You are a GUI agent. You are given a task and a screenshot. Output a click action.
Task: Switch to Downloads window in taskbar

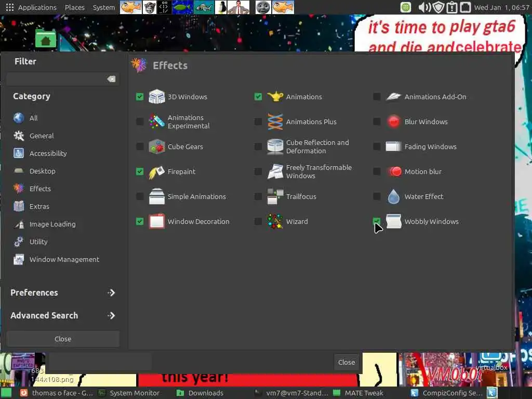200,393
